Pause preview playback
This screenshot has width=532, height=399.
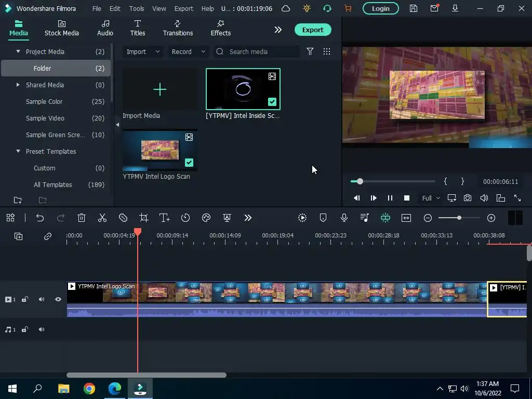(x=390, y=198)
